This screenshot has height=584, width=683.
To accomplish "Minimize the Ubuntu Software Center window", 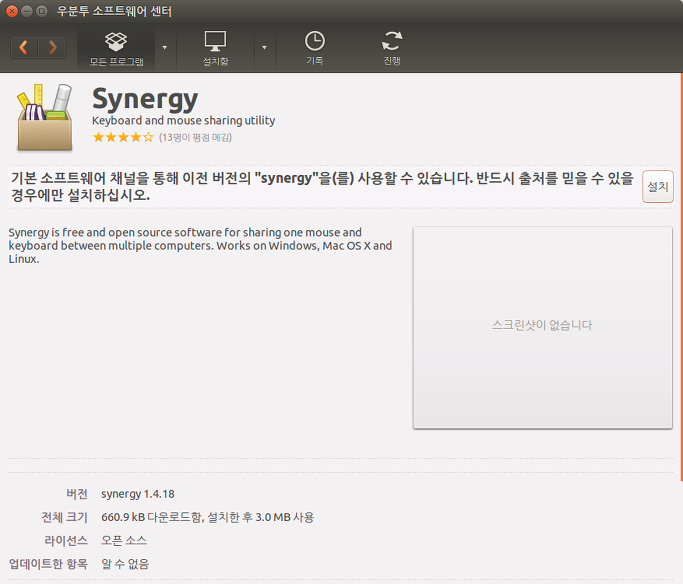I will click(27, 11).
